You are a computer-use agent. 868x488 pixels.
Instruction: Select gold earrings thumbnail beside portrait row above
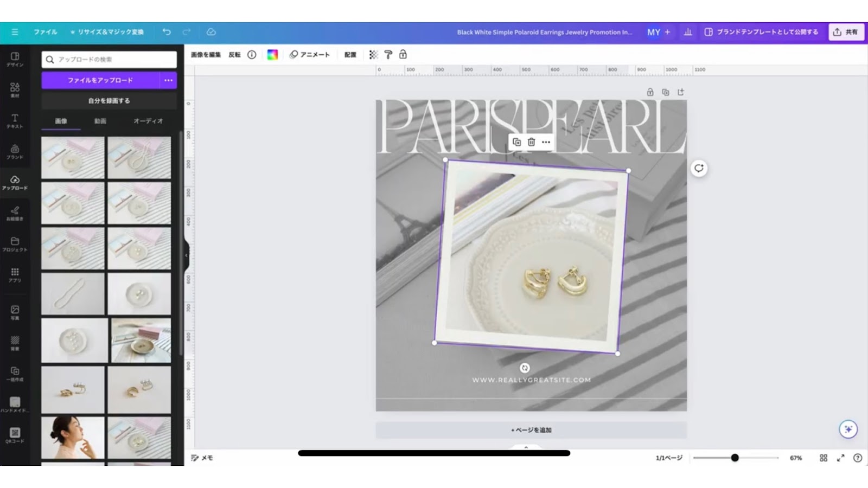(x=73, y=390)
